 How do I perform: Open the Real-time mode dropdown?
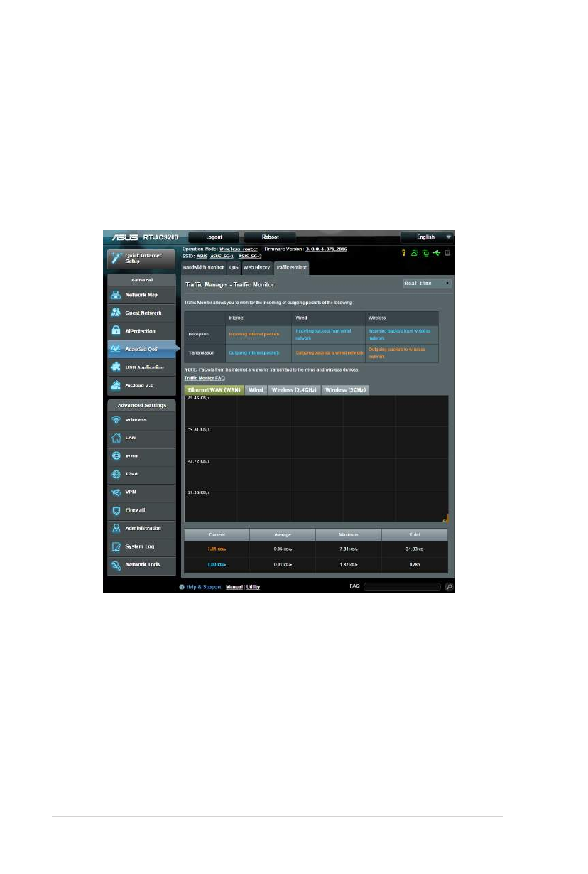pyautogui.click(x=427, y=284)
